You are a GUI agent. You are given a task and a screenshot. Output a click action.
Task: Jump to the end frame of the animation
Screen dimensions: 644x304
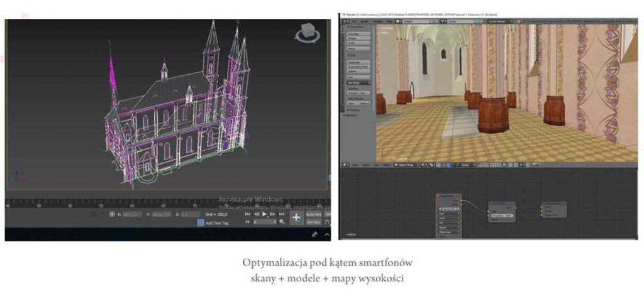tap(282, 214)
